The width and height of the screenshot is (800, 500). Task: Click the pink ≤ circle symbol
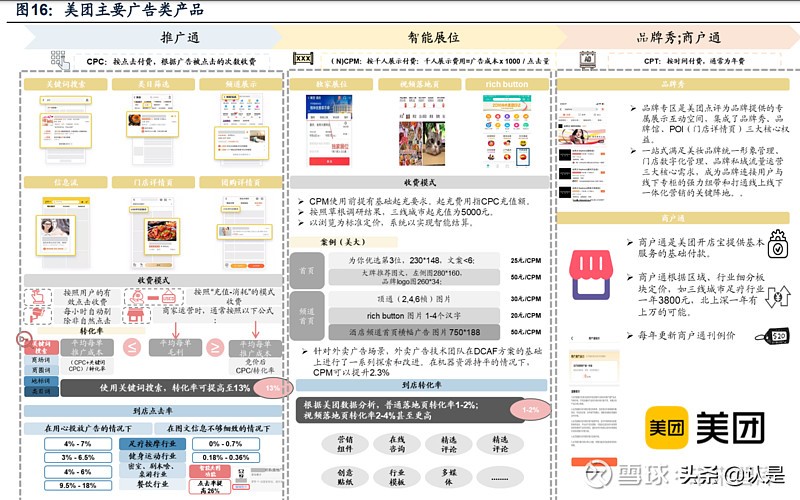click(132, 348)
